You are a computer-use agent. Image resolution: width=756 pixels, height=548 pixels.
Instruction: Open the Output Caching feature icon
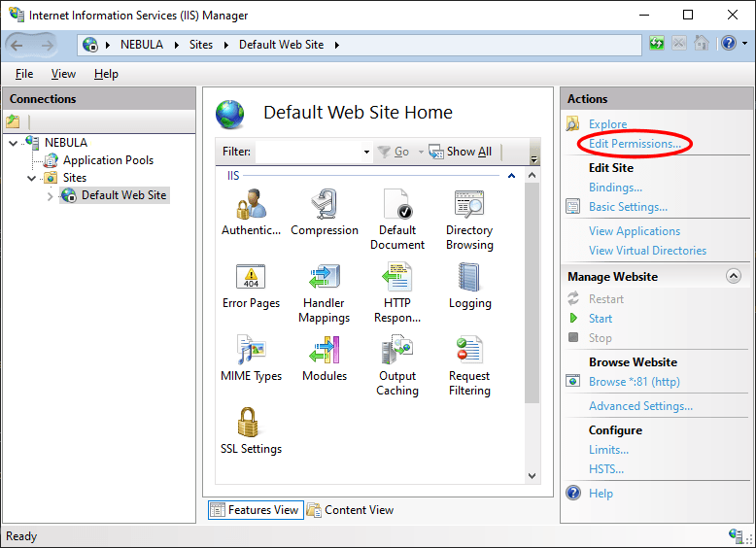[396, 350]
